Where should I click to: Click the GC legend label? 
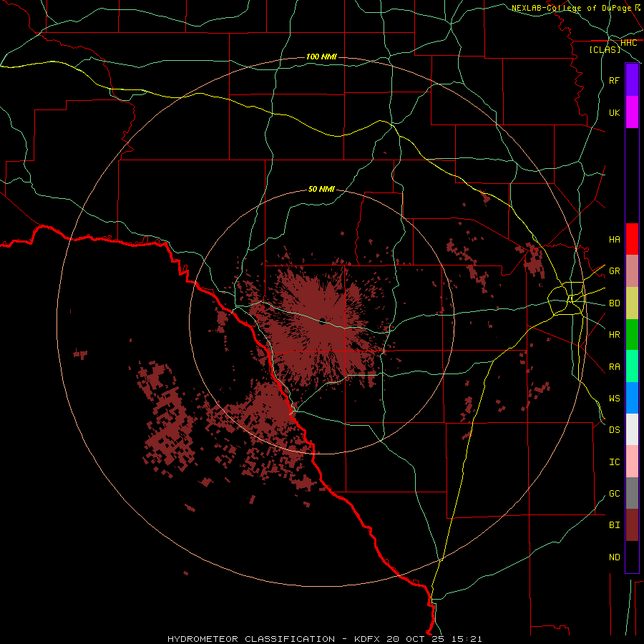pyautogui.click(x=614, y=493)
